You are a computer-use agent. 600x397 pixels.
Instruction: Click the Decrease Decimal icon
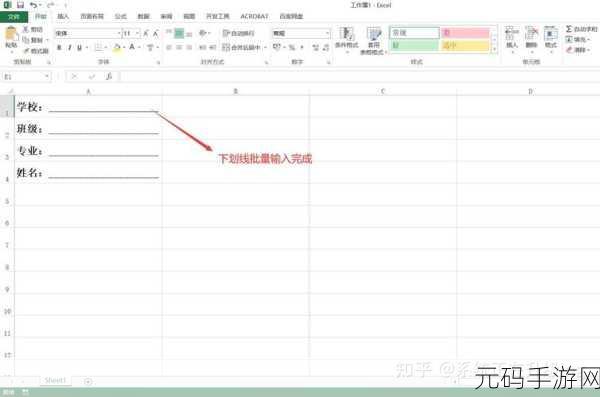click(326, 47)
